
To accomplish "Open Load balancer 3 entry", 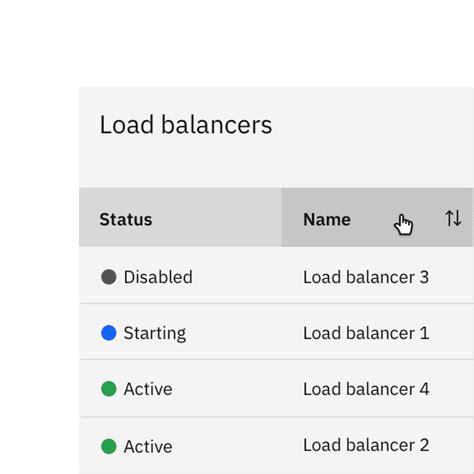I will 366,277.
